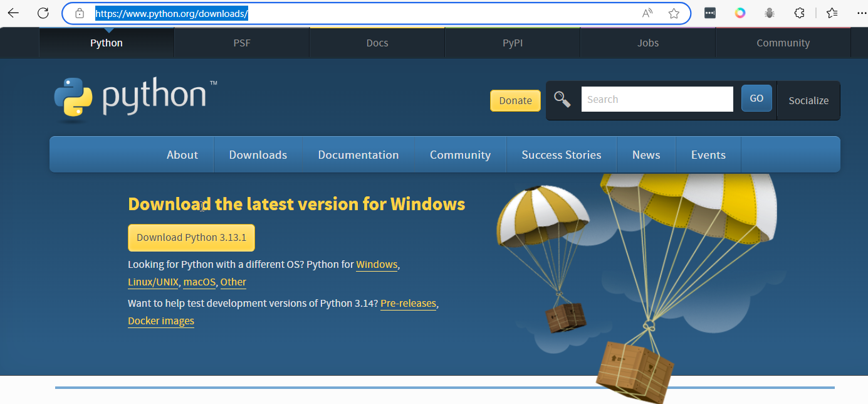Focus the Search text field
This screenshot has height=404, width=868.
coord(657,99)
